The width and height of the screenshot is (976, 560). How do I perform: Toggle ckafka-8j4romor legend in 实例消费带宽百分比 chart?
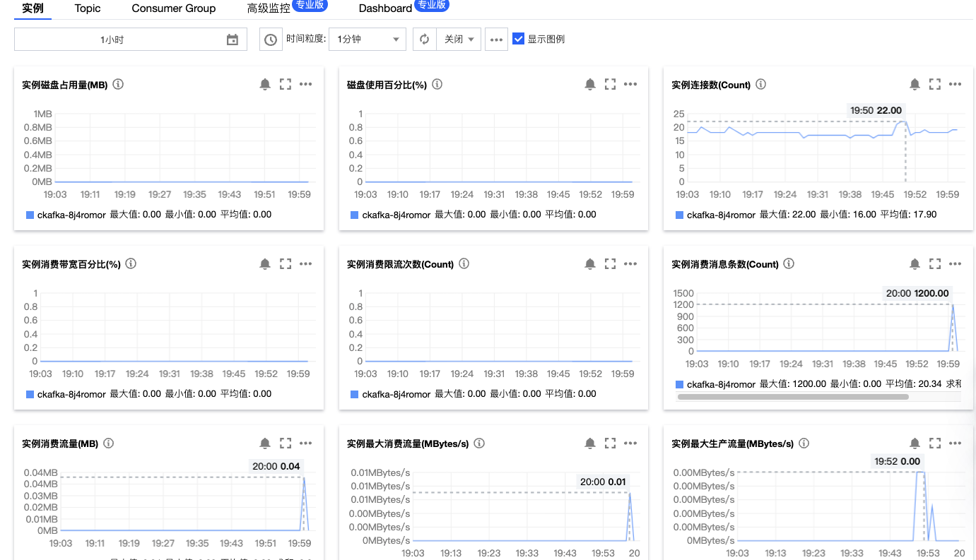tap(64, 394)
